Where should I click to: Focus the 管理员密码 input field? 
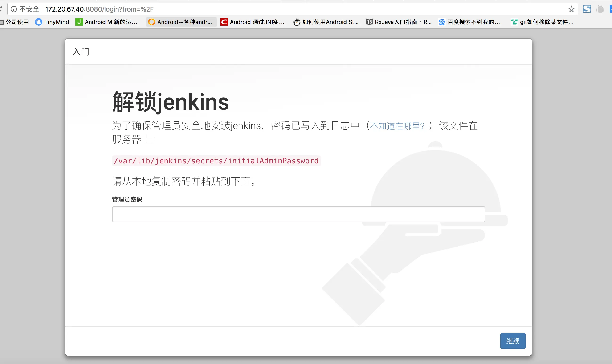[298, 214]
